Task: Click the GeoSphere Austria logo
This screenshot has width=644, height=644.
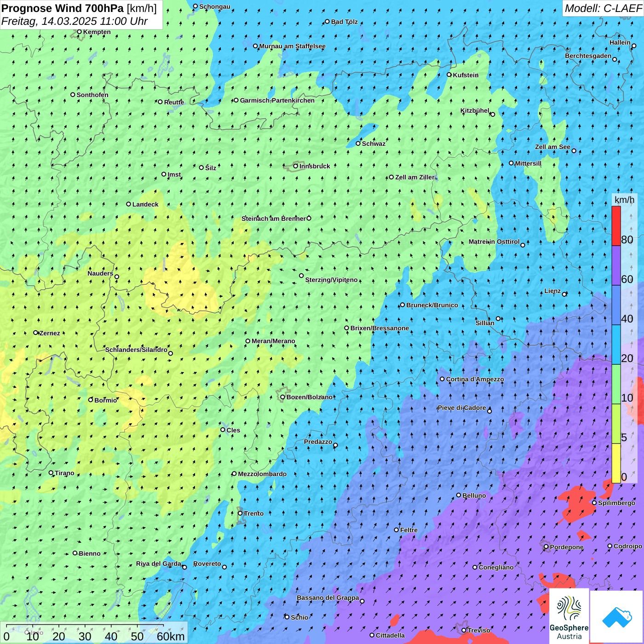Action: point(569,616)
